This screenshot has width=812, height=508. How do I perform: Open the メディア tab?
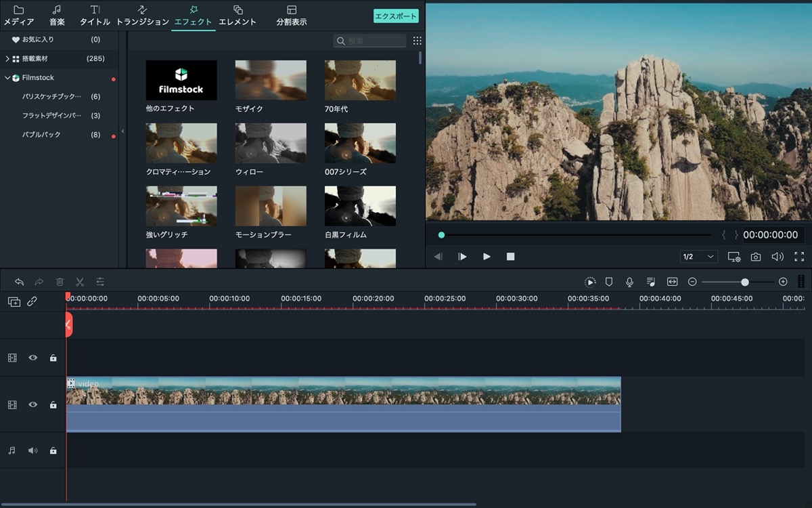19,16
